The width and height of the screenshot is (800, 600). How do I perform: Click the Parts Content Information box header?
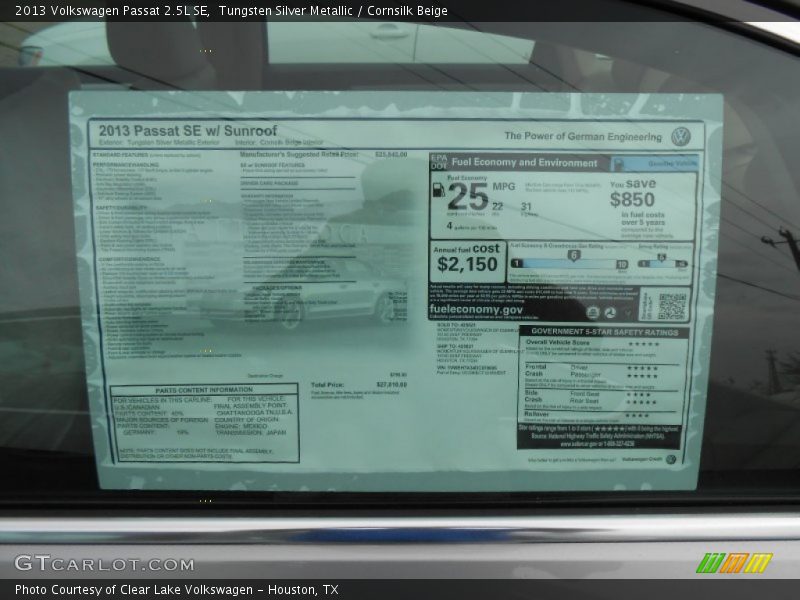(x=203, y=390)
